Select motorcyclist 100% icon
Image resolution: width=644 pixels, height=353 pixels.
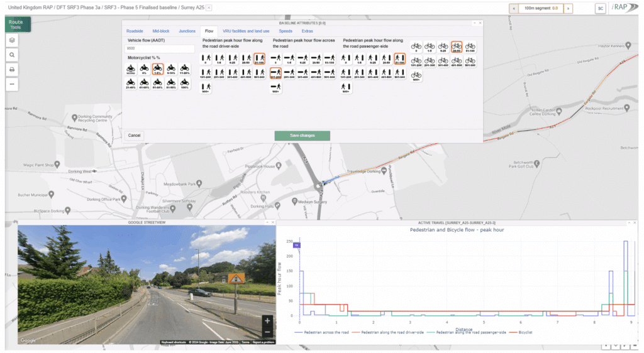pyautogui.click(x=185, y=84)
